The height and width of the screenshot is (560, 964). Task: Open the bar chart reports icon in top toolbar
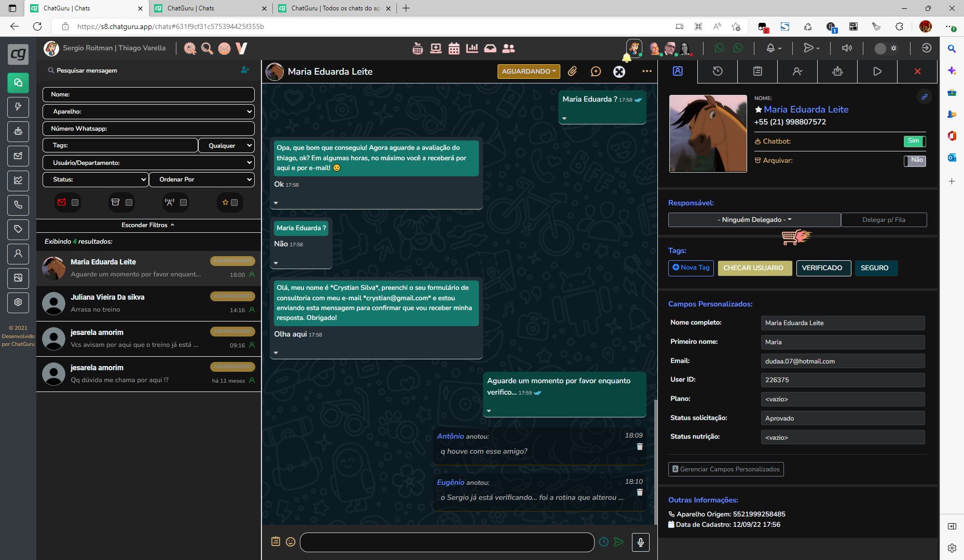click(472, 49)
